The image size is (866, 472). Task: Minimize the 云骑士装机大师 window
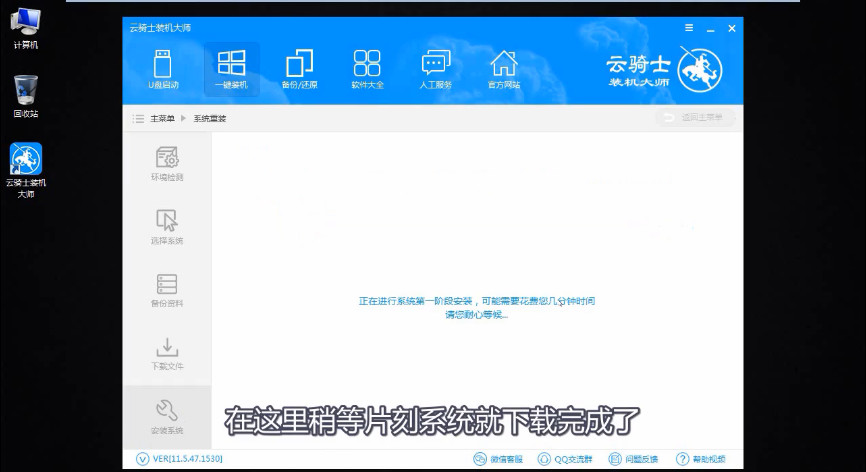[x=711, y=29]
